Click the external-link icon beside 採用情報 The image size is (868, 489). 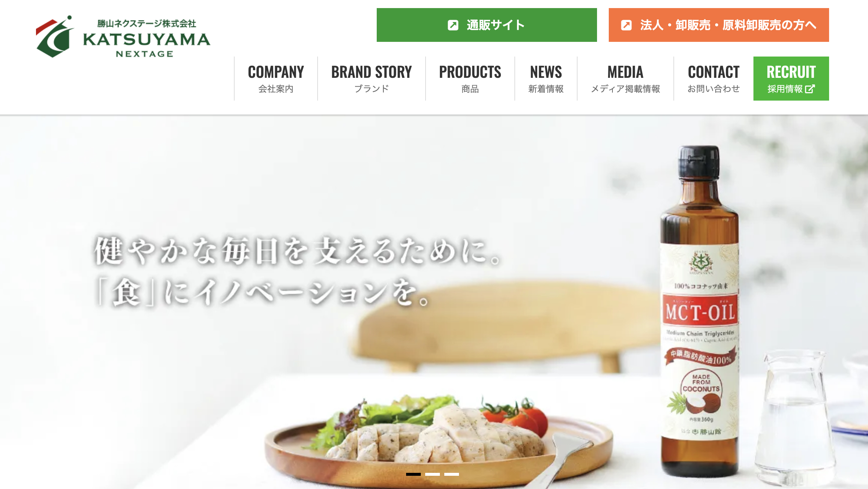click(x=810, y=89)
